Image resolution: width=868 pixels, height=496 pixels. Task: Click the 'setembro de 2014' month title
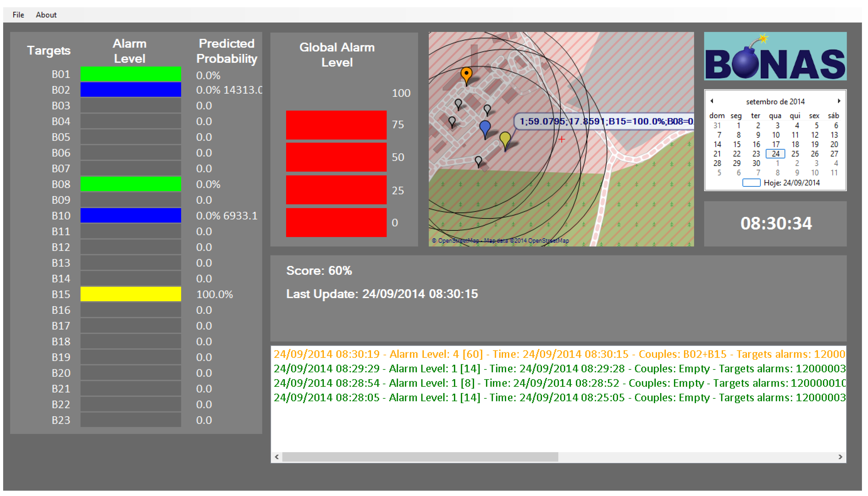tap(775, 102)
